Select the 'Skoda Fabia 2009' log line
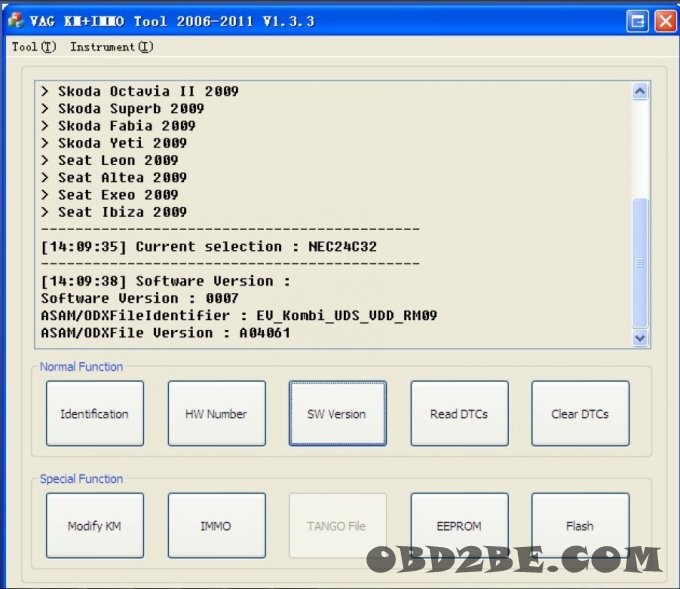 pyautogui.click(x=118, y=126)
